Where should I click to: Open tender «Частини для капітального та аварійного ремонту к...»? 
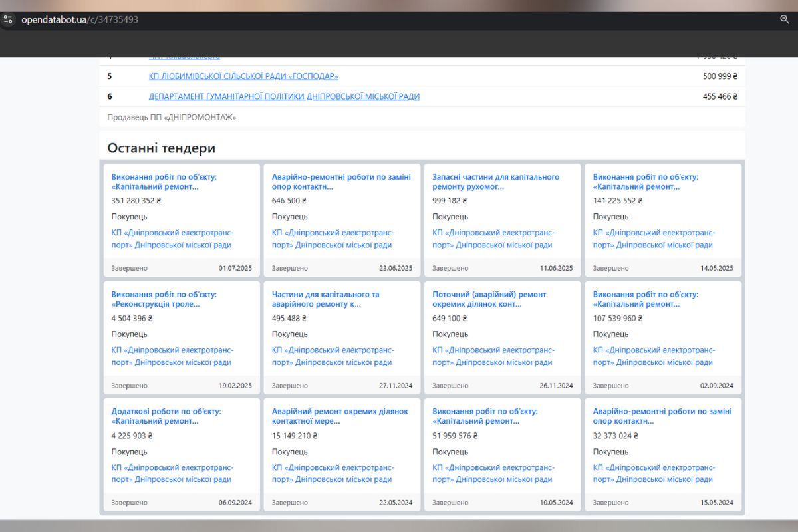coord(326,299)
